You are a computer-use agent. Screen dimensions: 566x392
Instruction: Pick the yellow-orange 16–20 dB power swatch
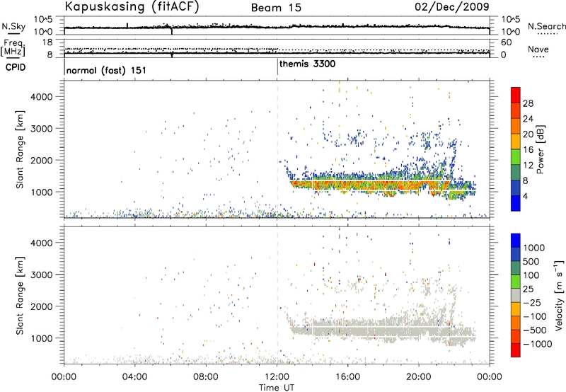click(x=516, y=142)
